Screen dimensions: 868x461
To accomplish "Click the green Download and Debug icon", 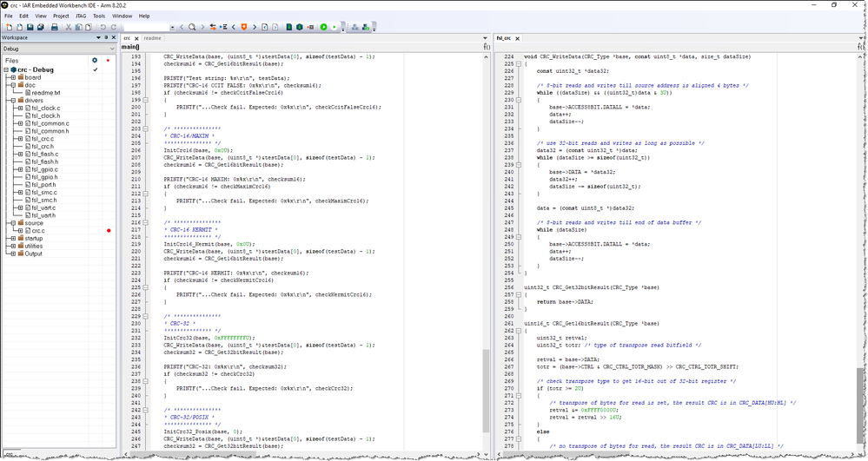I will (x=323, y=28).
